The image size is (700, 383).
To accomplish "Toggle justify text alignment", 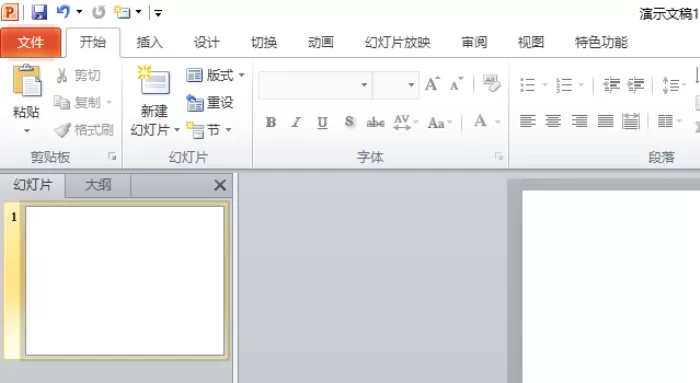I will coord(605,121).
